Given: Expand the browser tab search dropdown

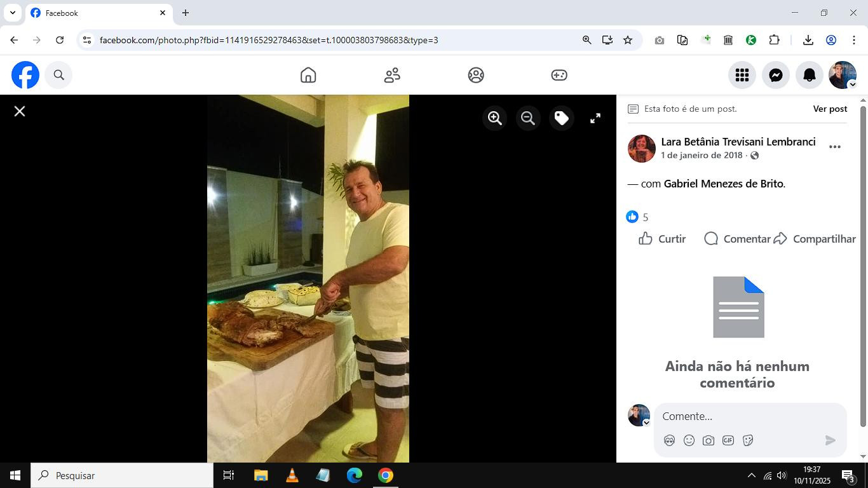Looking at the screenshot, I should pyautogui.click(x=12, y=13).
